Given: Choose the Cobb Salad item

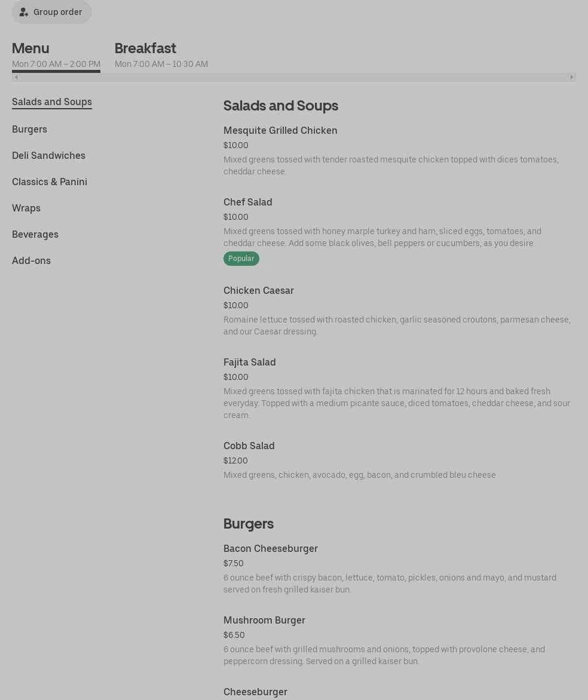Looking at the screenshot, I should point(249,446).
